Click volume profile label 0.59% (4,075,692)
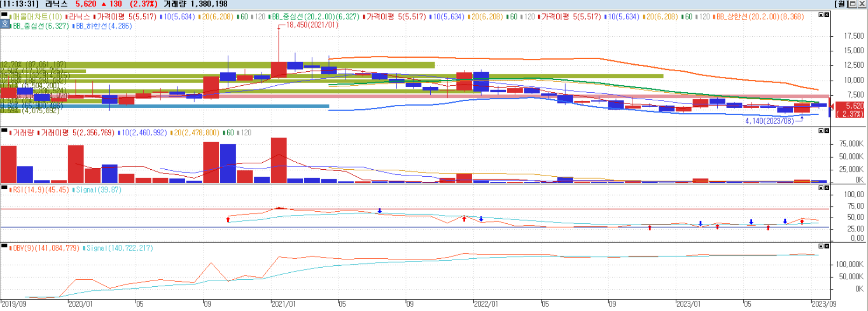868x311 pixels. pos(30,111)
